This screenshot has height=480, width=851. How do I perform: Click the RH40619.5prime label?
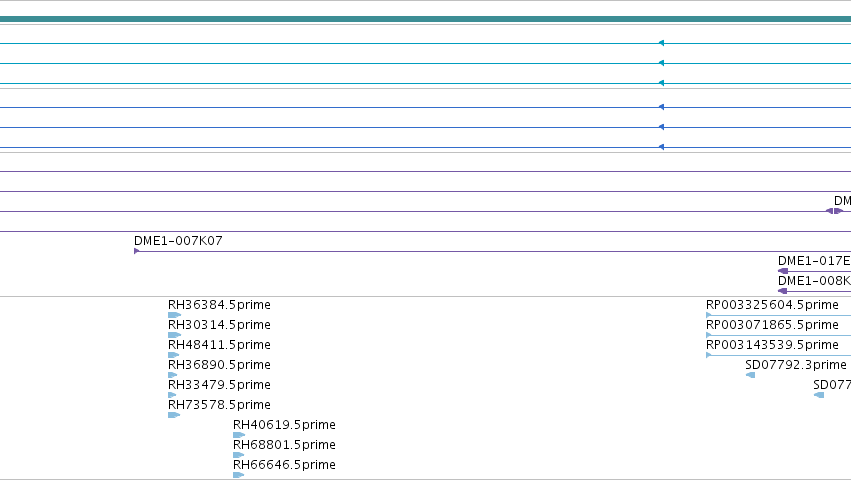284,425
